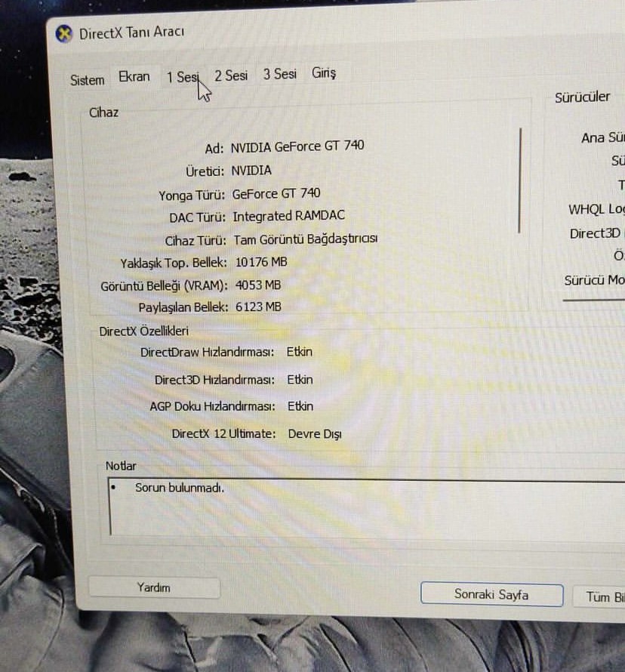Image resolution: width=625 pixels, height=672 pixels.
Task: Click the 6123 MB shared memory value
Action: click(x=258, y=307)
